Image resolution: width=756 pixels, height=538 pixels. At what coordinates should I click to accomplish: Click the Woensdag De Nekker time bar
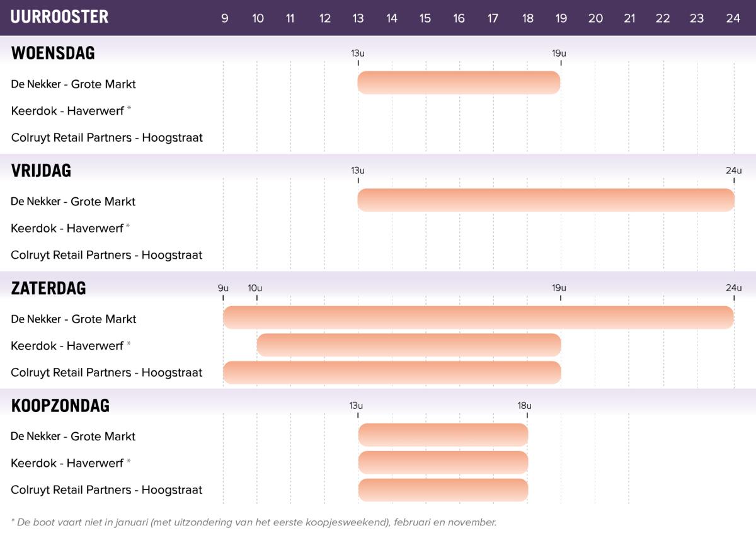pyautogui.click(x=459, y=83)
